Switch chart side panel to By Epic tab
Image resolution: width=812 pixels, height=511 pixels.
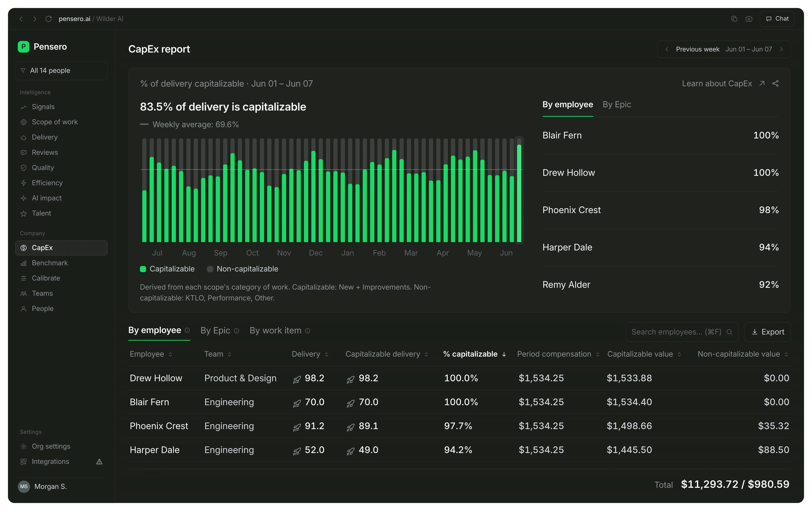616,105
